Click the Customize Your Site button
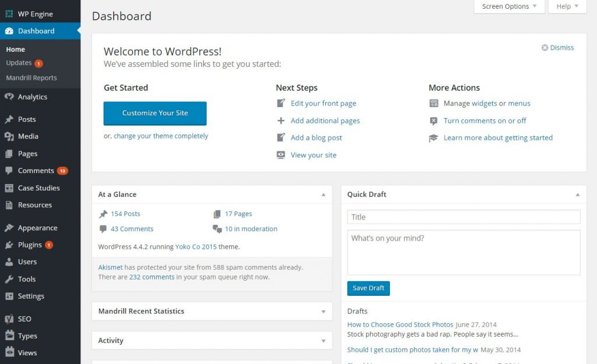This screenshot has height=364, width=597. (x=154, y=114)
